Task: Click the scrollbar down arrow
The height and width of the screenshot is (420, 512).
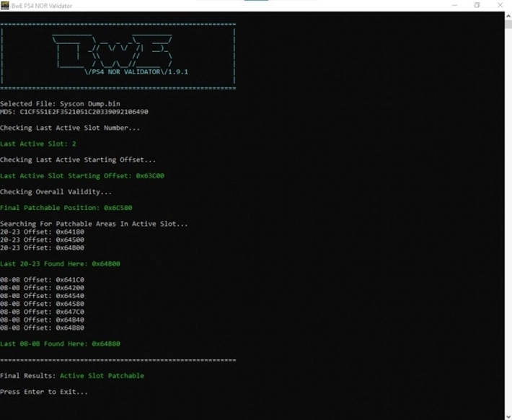Action: click(x=508, y=416)
